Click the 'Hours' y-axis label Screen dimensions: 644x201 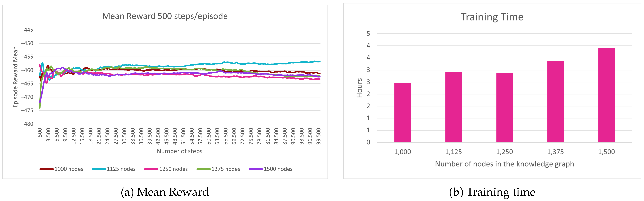point(359,88)
